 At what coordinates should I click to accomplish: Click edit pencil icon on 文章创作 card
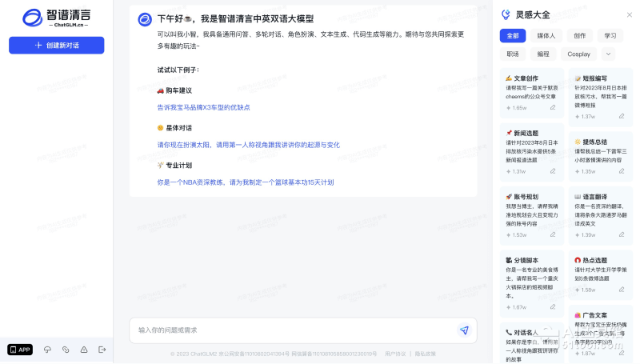click(553, 106)
